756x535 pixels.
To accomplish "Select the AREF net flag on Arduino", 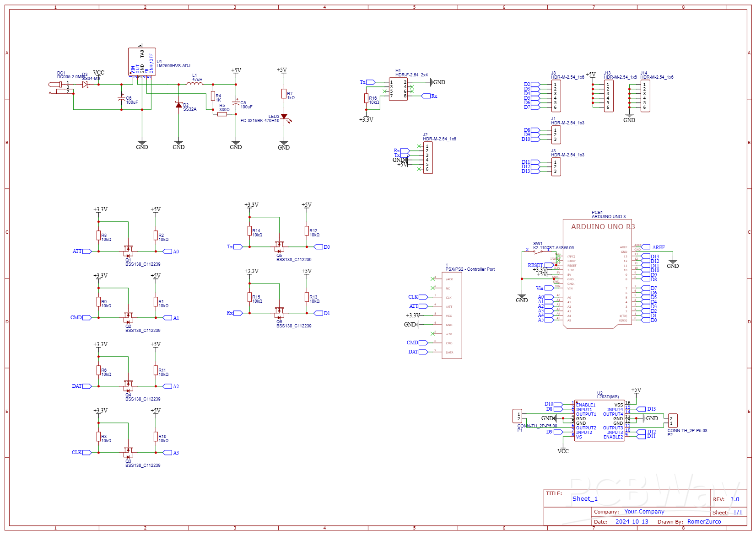I will click(x=653, y=247).
